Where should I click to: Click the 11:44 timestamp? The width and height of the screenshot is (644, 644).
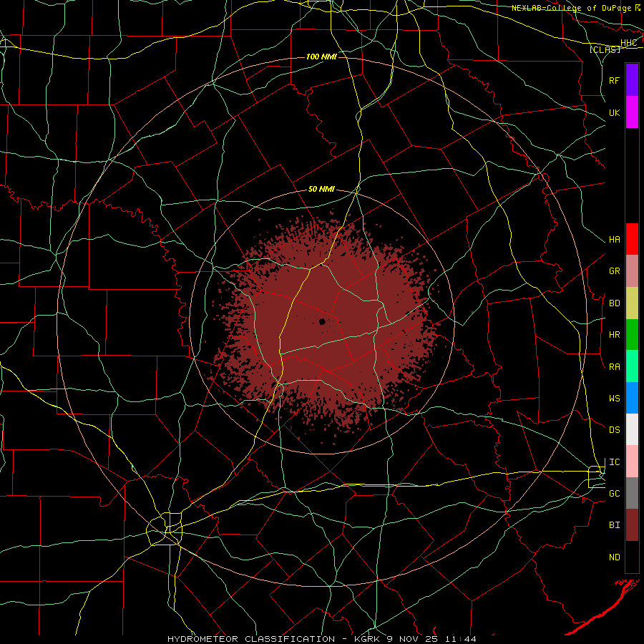462,639
